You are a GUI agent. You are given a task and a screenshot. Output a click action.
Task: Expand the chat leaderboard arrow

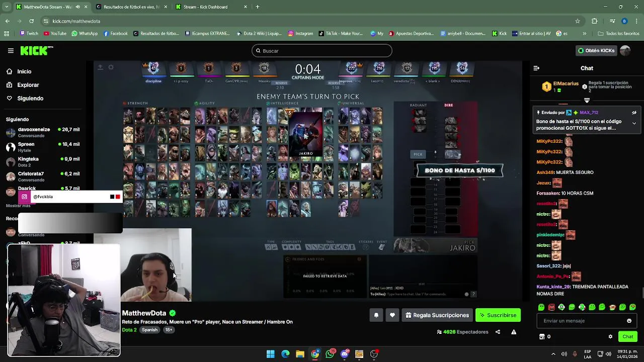pos(587,100)
